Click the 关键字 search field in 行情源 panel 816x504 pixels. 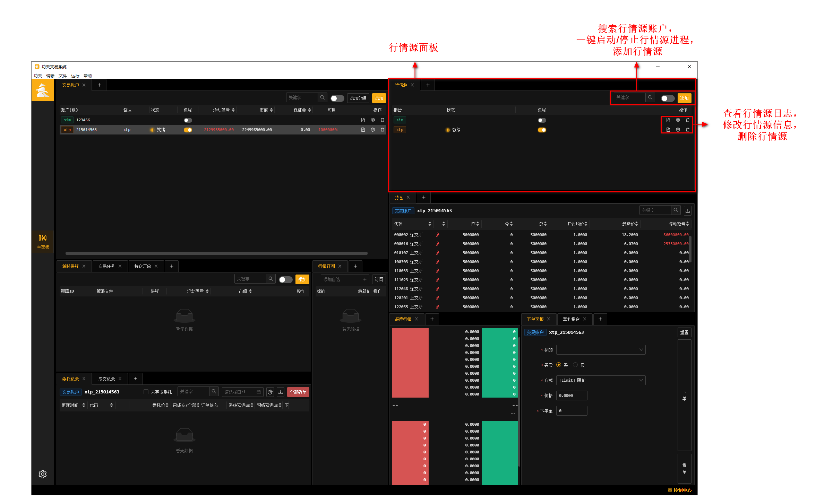tap(629, 97)
